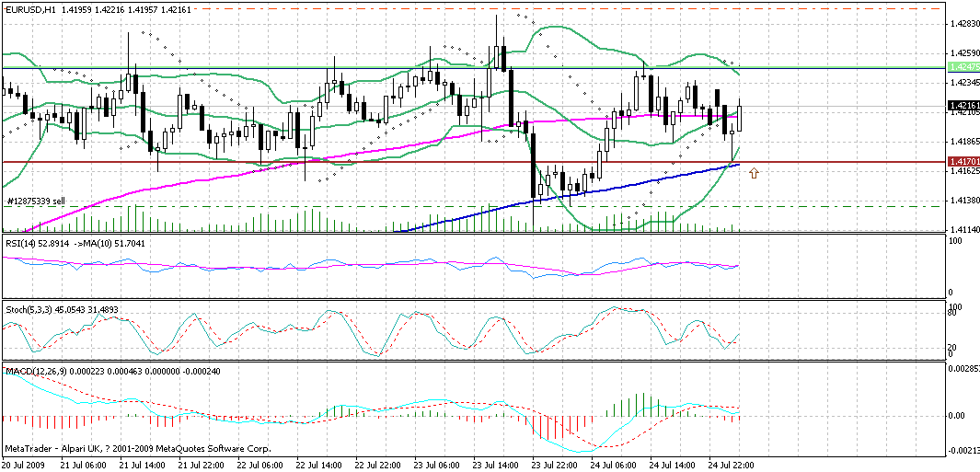Image resolution: width=980 pixels, height=472 pixels.
Task: Click the 1.42590 price scale value
Action: coord(964,53)
